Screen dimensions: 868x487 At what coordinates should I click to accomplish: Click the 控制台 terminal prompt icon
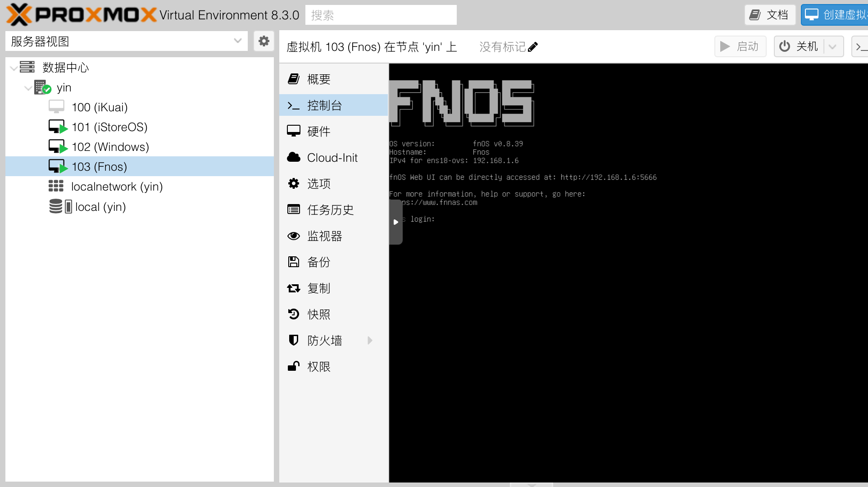(294, 105)
